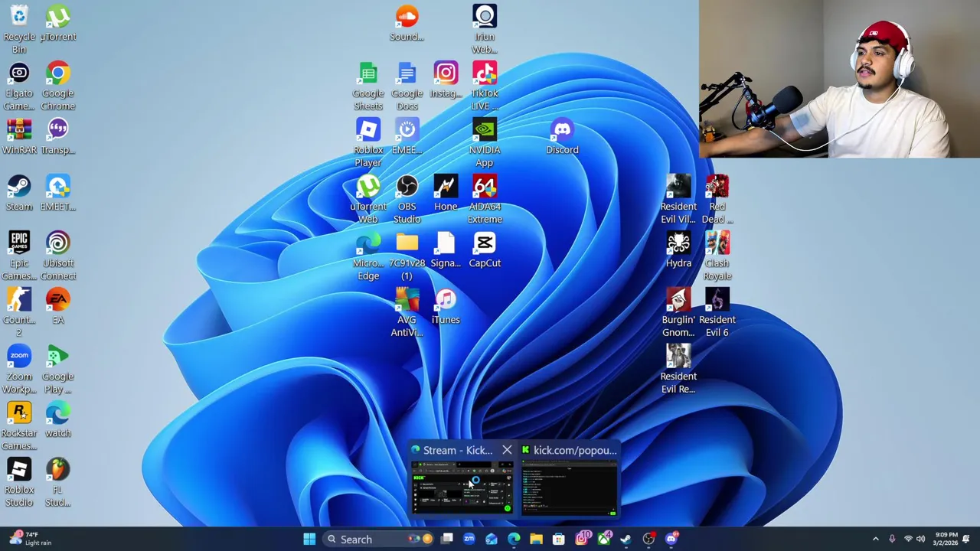980x551 pixels.
Task: Open the Google Docs desktop icon
Action: click(x=407, y=86)
